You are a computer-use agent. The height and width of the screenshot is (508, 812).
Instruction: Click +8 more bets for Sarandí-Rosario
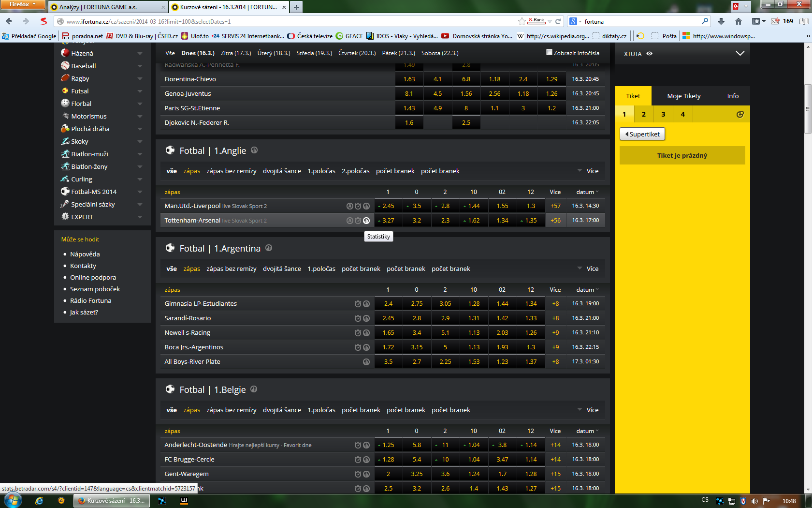click(555, 318)
